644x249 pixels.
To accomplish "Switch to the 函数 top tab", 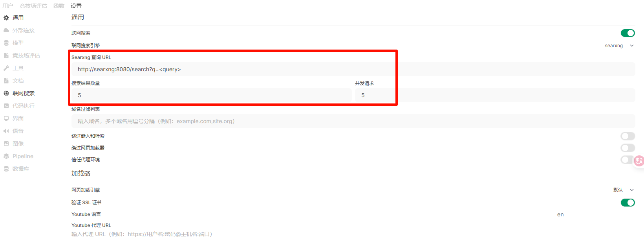I will [x=59, y=6].
